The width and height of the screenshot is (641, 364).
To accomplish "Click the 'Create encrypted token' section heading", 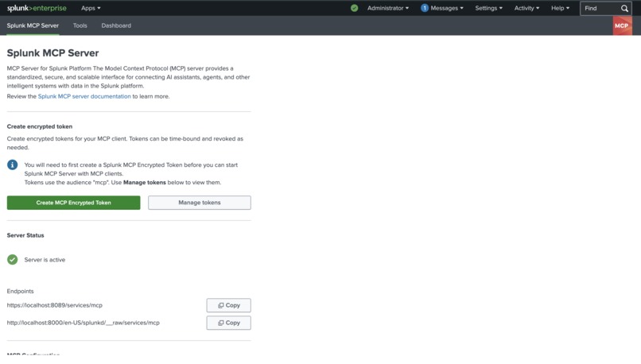I will 40,126.
